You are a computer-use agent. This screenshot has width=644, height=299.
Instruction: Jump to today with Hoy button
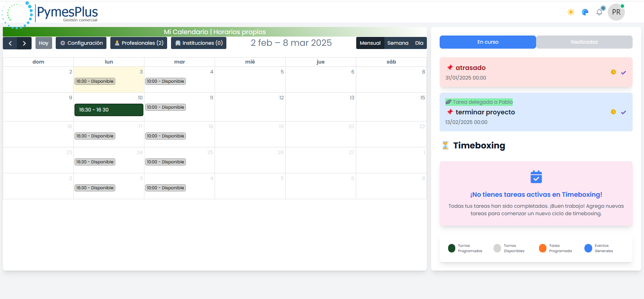(44, 43)
